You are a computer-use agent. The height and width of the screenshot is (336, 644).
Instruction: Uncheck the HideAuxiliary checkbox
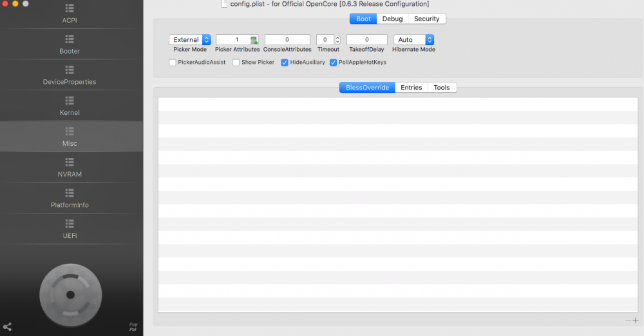click(x=285, y=63)
